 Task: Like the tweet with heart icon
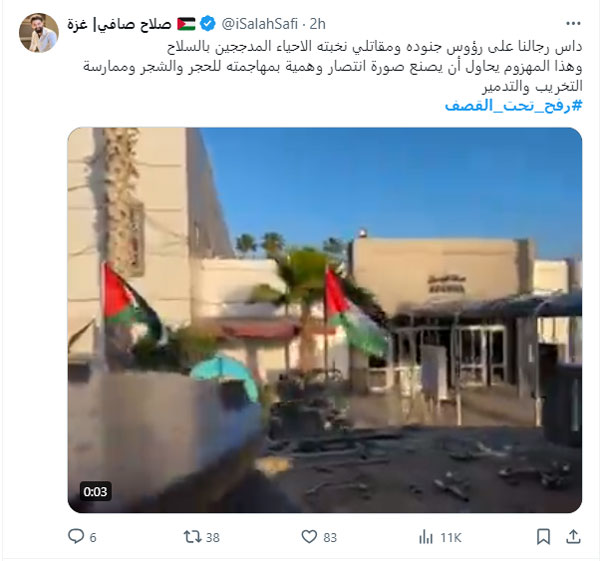309,537
